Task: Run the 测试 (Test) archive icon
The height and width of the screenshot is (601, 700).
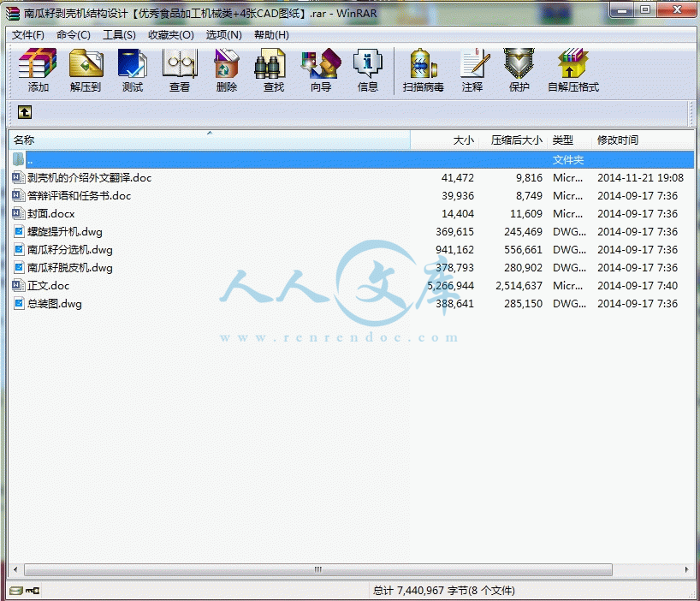Action: coord(133,63)
